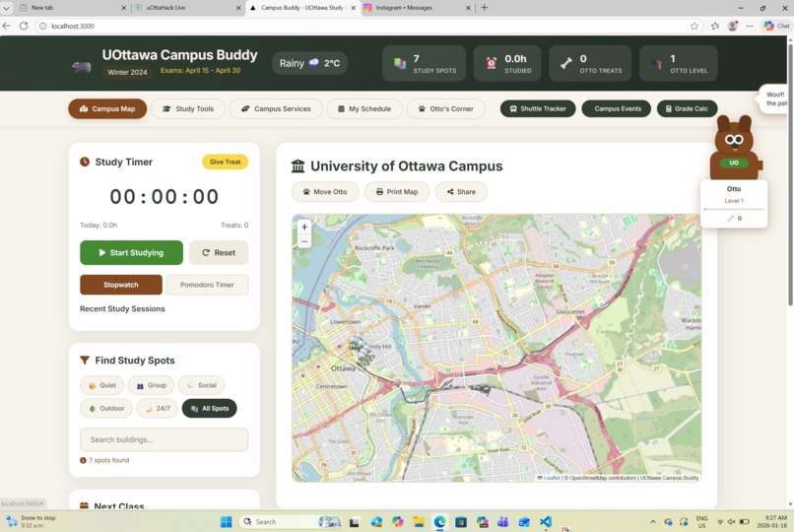Filter study spots open 24/7
Screen dimensions: 794x532
point(157,409)
